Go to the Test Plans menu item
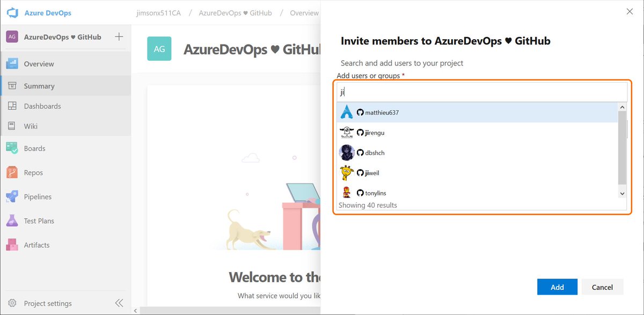 tap(39, 221)
